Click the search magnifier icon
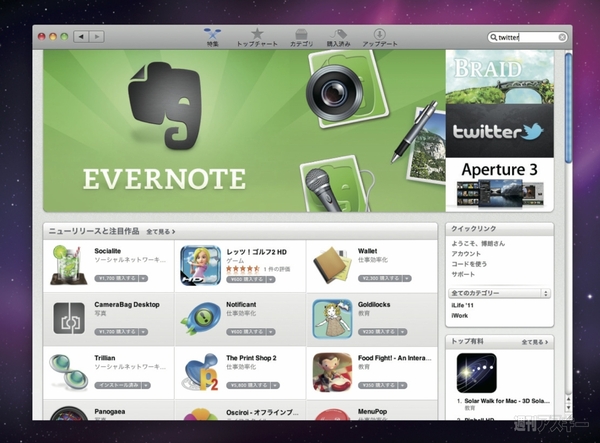 [494, 37]
